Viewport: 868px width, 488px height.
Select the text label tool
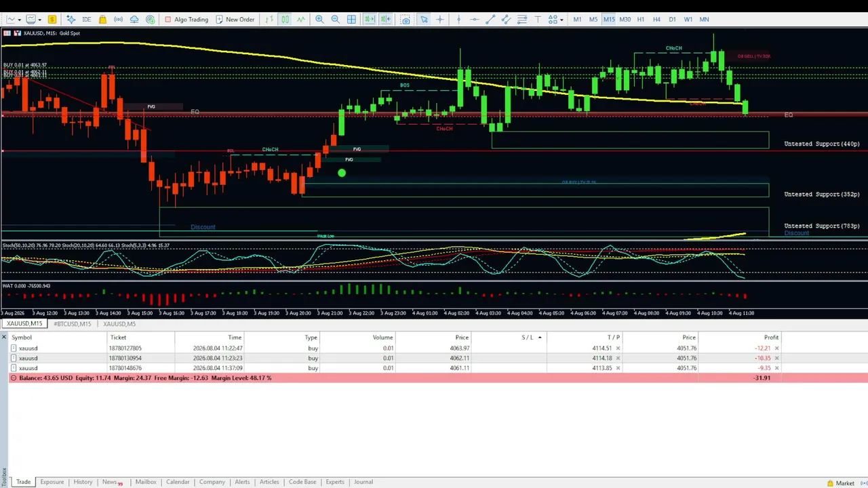(x=538, y=19)
